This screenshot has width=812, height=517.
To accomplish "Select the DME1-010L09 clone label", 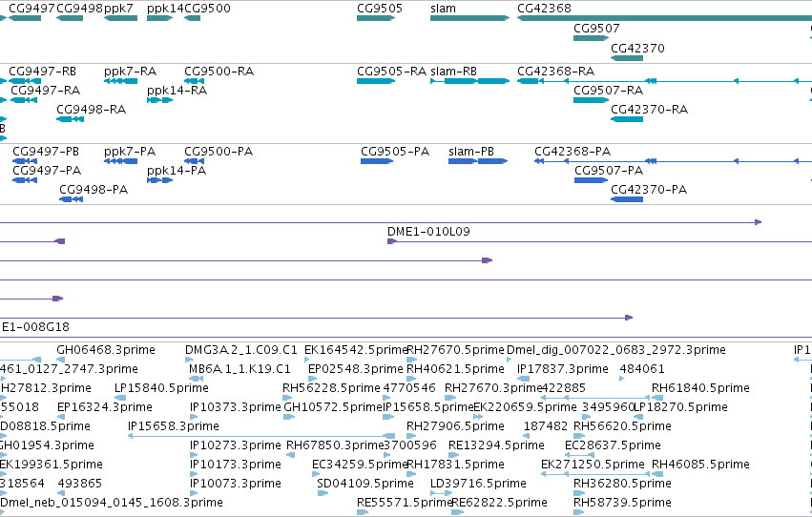I will pos(428,232).
